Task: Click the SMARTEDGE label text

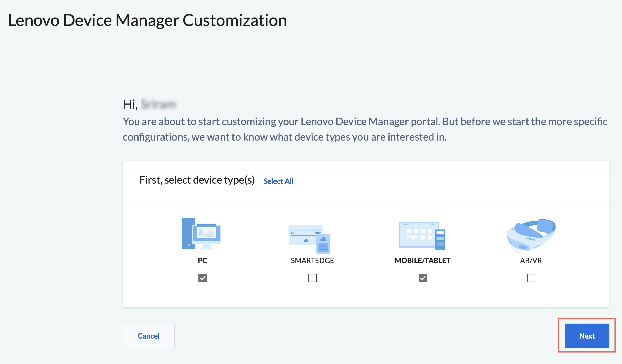Action: [312, 260]
